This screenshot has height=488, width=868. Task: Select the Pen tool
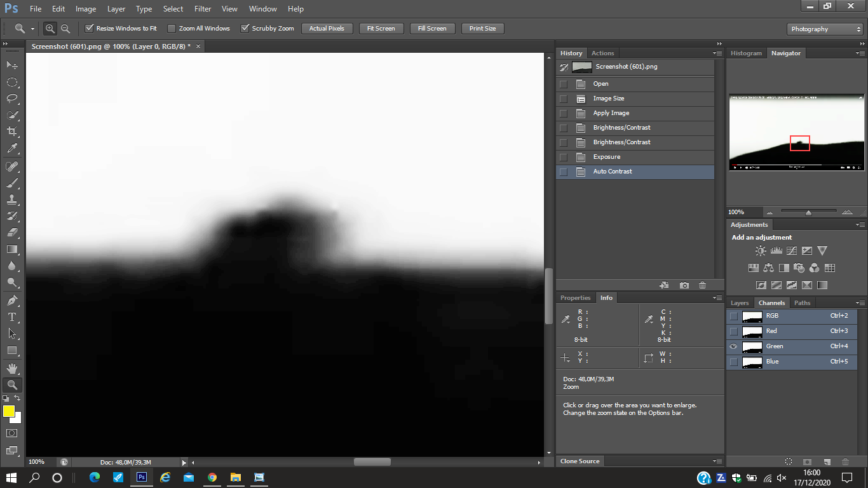coord(12,300)
